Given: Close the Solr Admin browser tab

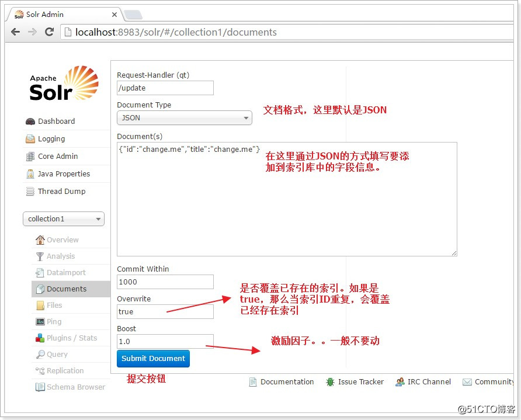Looking at the screenshot, I should tap(114, 15).
